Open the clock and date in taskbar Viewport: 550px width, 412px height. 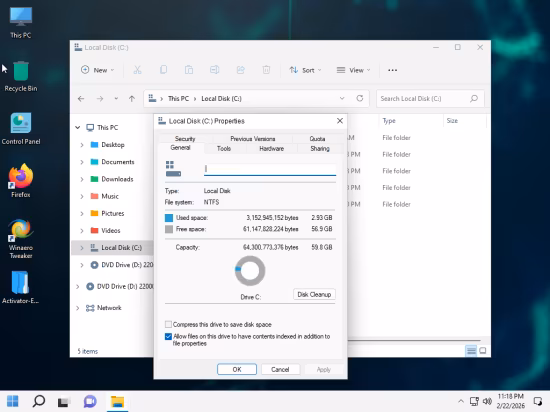[511, 401]
